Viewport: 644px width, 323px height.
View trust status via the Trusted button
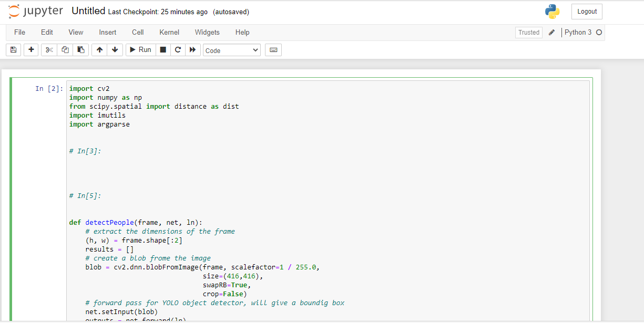coord(528,32)
